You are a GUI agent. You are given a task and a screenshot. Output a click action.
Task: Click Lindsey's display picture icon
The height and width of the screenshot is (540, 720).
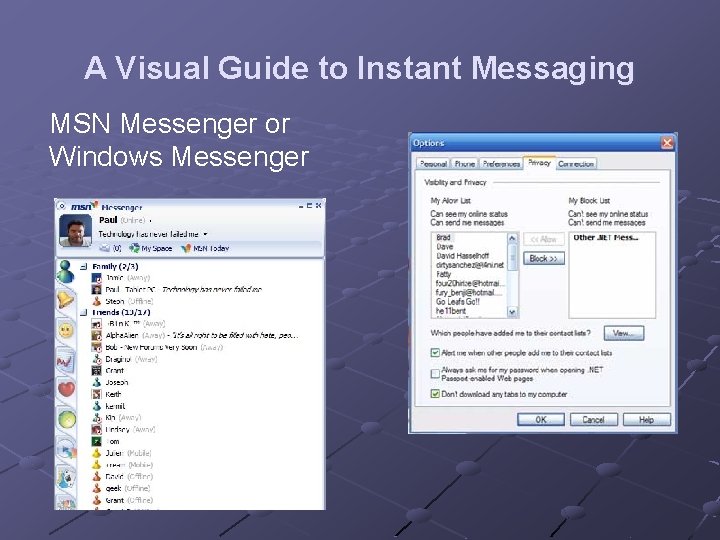point(96,429)
